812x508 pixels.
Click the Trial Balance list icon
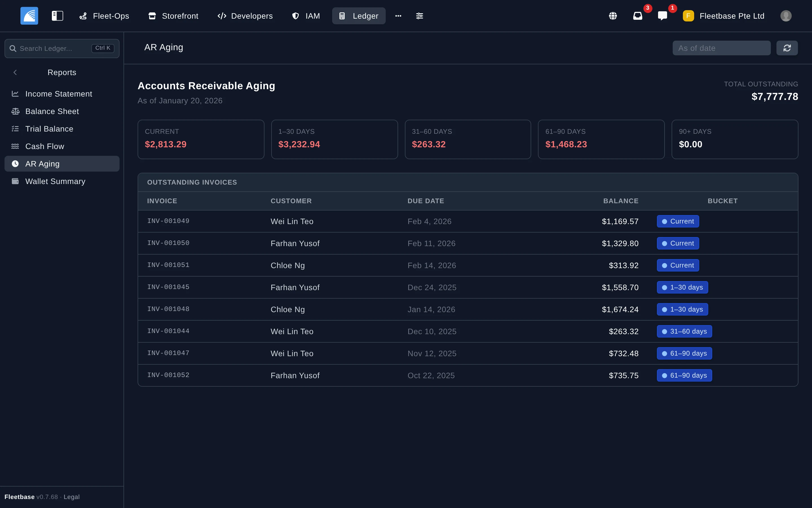click(15, 129)
